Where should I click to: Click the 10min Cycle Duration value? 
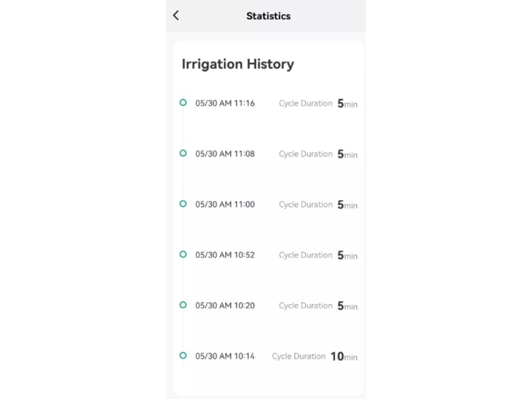[344, 356]
